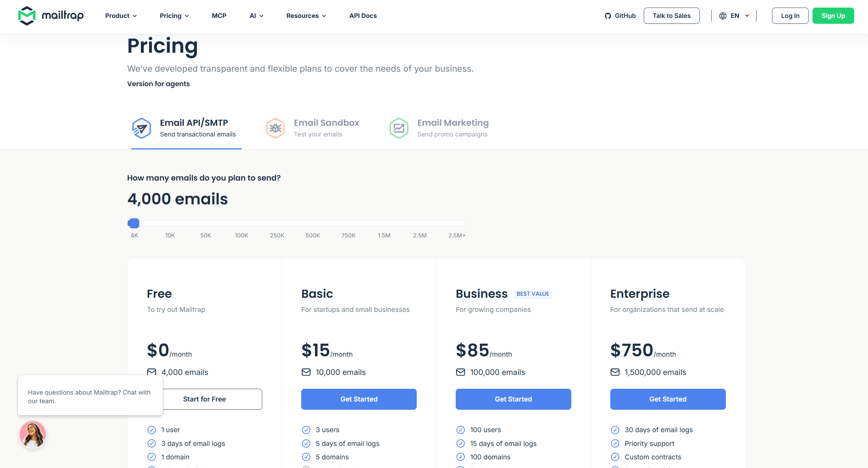Click checkmark icon next to 3 users
The image size is (868, 468).
pos(306,430)
